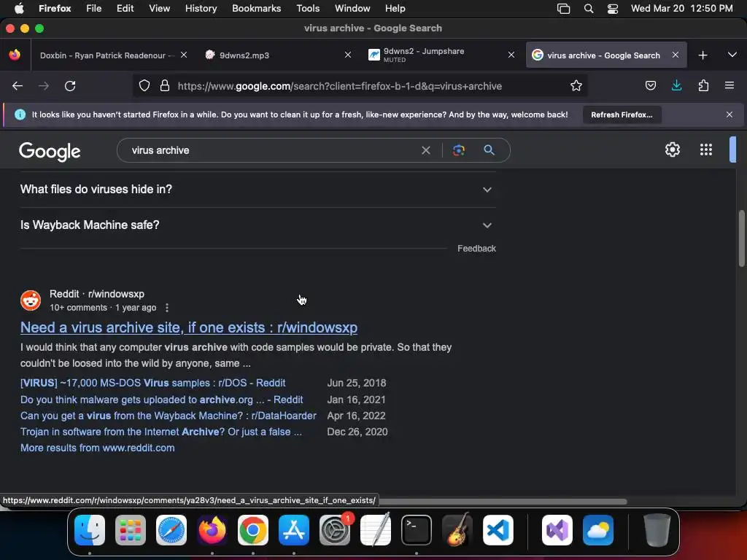The width and height of the screenshot is (747, 560).
Task: Close the 9dwns2.mp3 tab
Action: pos(348,55)
